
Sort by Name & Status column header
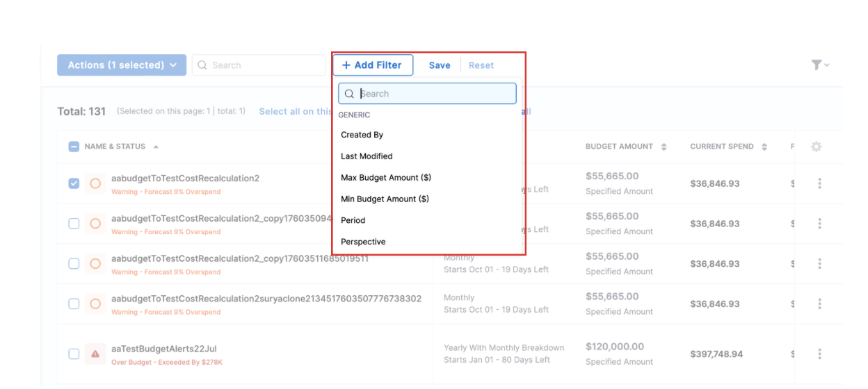click(115, 147)
